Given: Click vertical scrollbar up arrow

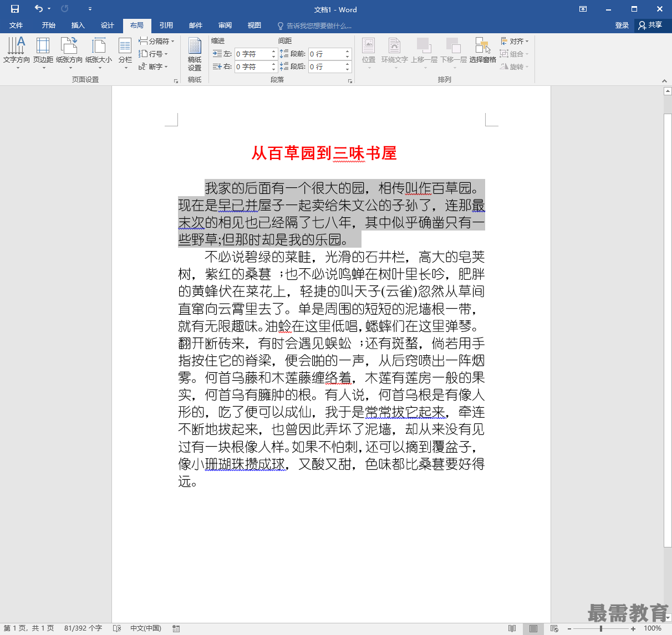Looking at the screenshot, I should 668,91.
